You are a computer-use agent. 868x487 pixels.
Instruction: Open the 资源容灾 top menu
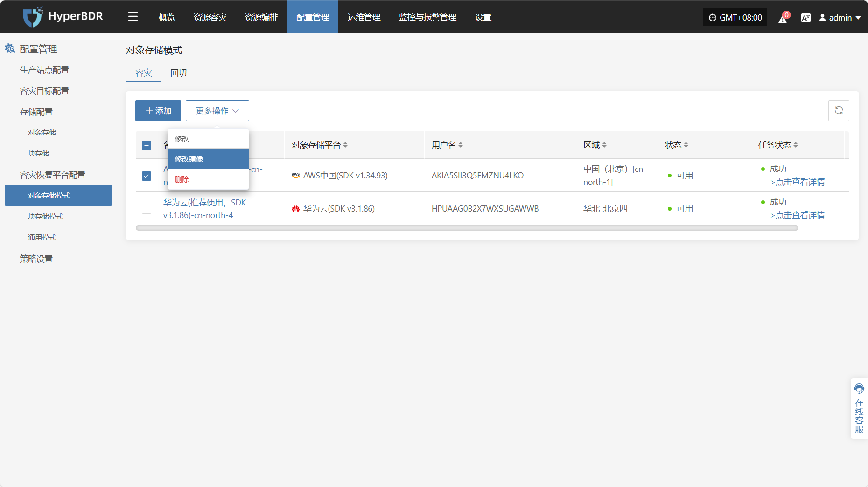click(x=210, y=17)
